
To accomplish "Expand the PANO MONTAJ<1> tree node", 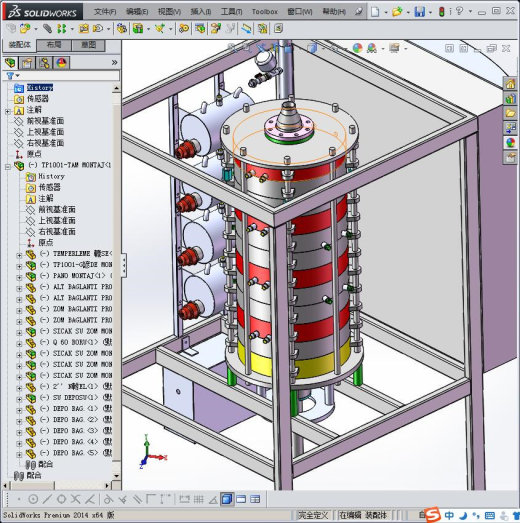I will pos(19,277).
